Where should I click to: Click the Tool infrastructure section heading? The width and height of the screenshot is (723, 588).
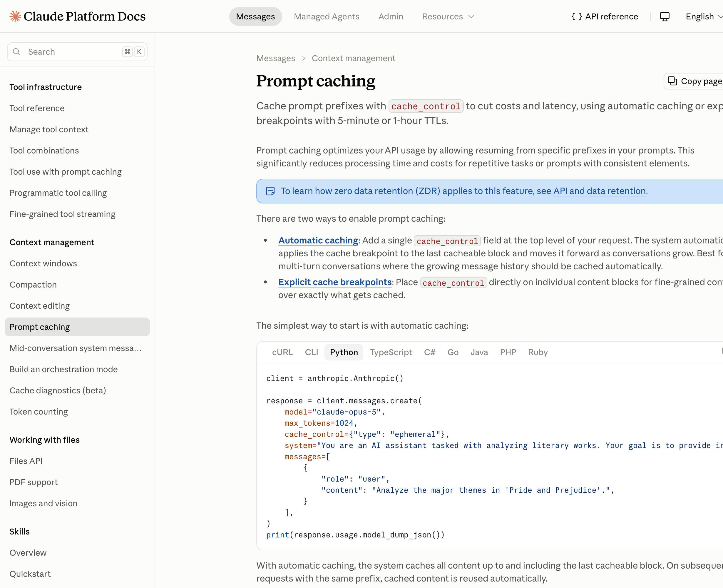point(45,87)
